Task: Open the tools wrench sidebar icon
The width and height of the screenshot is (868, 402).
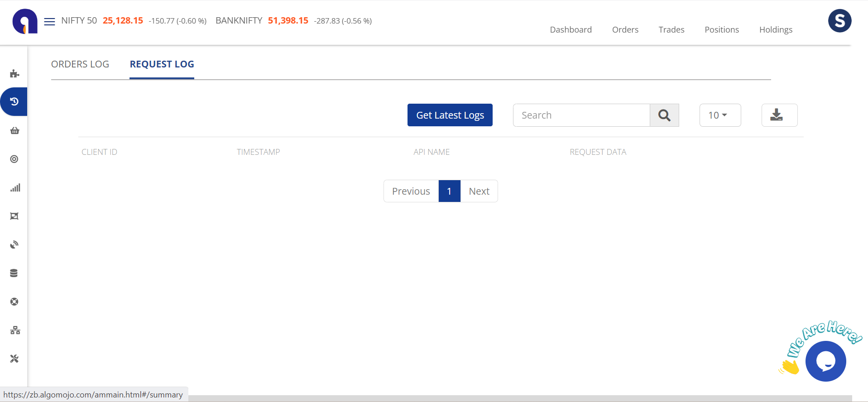Action: [x=14, y=359]
